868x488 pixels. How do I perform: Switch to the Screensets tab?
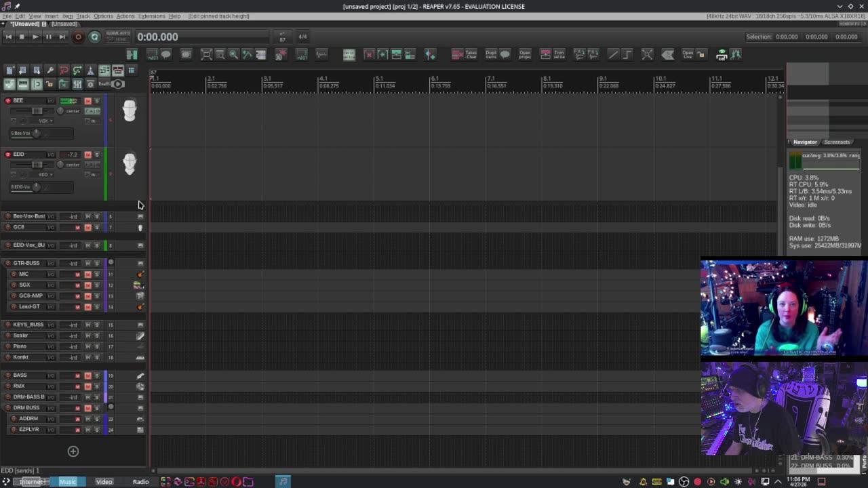tap(837, 142)
